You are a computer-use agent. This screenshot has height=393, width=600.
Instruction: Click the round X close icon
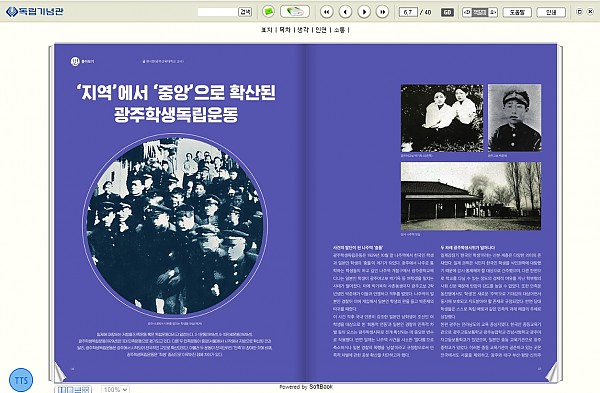[591, 12]
